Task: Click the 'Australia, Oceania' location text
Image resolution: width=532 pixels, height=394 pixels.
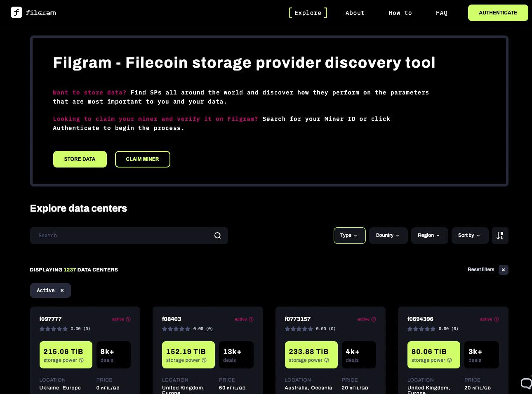Action: (x=308, y=388)
